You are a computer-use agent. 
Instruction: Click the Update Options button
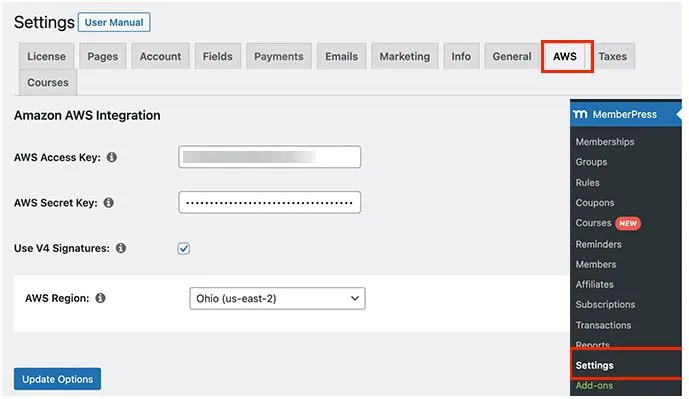[x=58, y=379]
